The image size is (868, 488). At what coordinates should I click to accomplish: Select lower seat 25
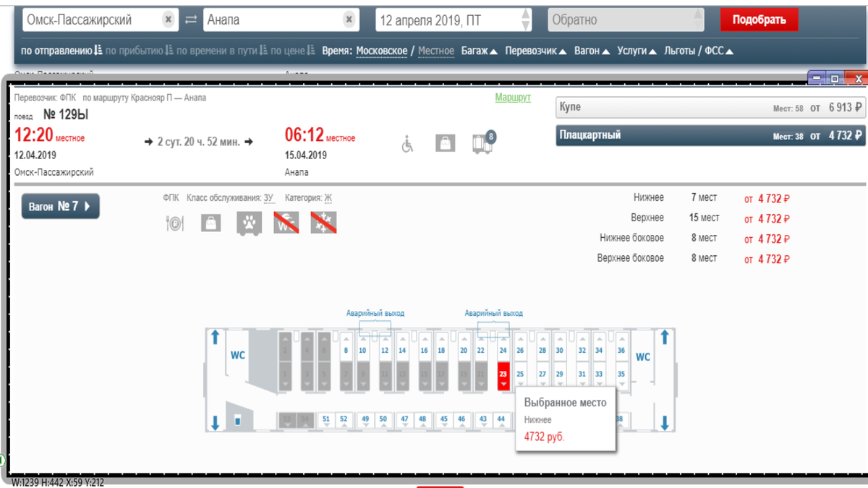[x=520, y=376]
